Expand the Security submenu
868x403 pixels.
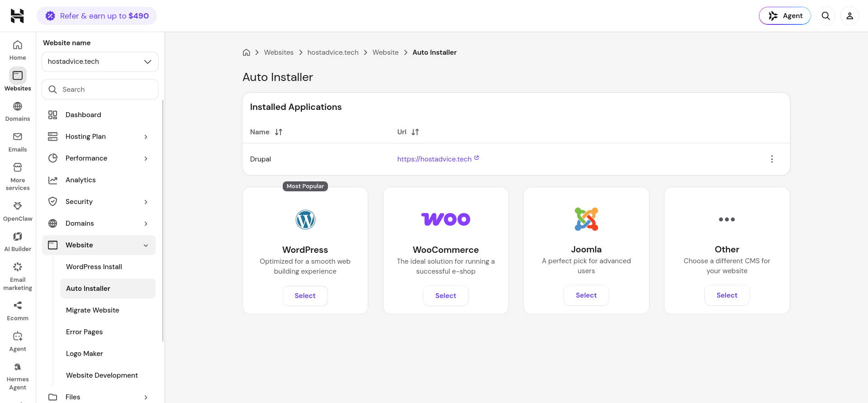coord(146,202)
